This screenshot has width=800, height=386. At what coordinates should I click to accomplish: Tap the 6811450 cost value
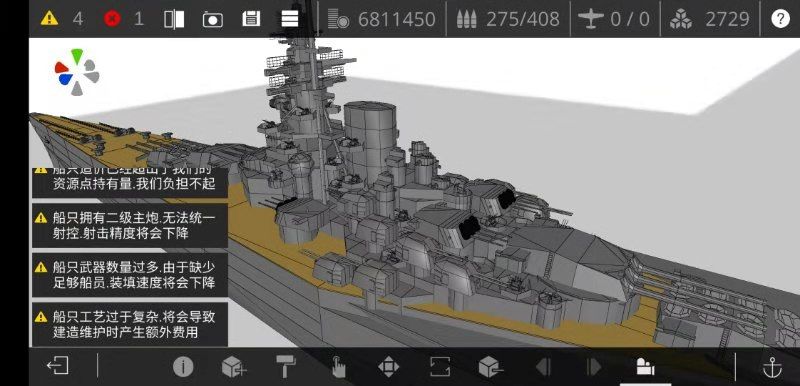[x=396, y=19]
